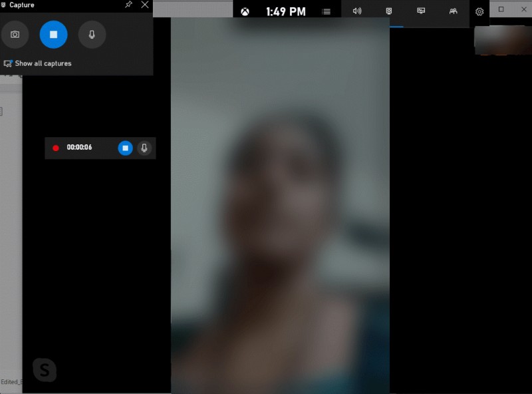Open the Performance widget icon
532x394 pixels.
421,11
